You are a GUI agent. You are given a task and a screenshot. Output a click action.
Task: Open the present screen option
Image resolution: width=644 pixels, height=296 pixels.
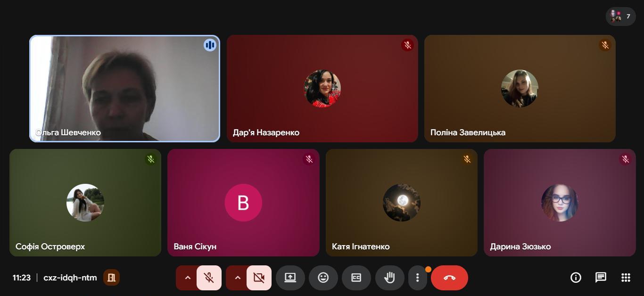pyautogui.click(x=290, y=278)
